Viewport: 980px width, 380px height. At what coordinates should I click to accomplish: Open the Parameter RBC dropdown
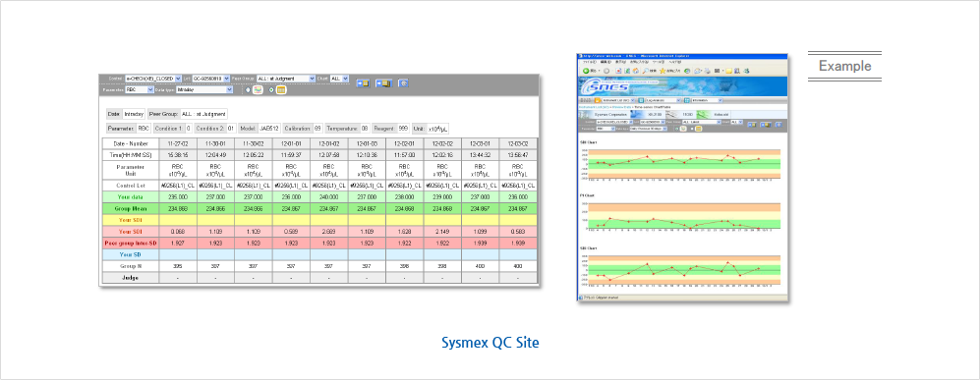pyautogui.click(x=140, y=90)
